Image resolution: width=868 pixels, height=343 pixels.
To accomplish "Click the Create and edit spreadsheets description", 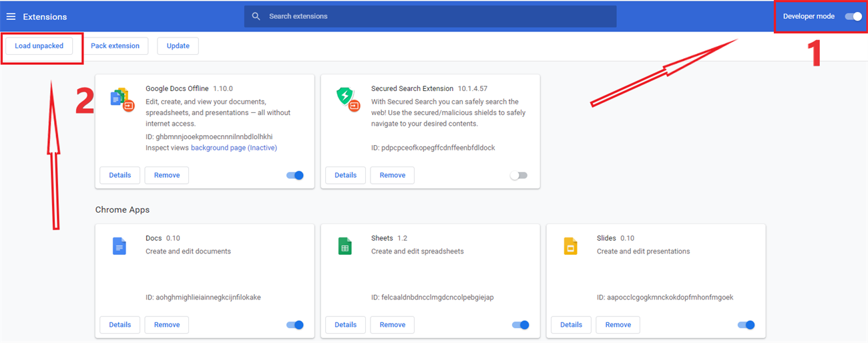I will (x=417, y=251).
